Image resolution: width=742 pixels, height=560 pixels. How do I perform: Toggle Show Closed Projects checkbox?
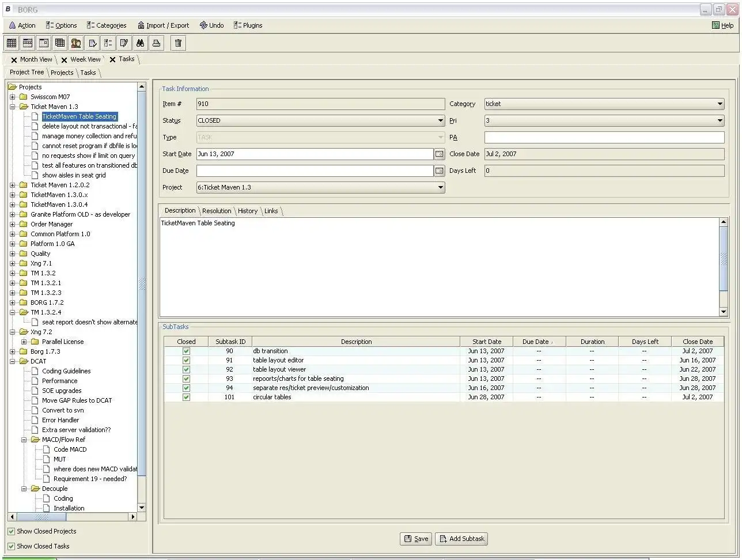click(x=12, y=531)
